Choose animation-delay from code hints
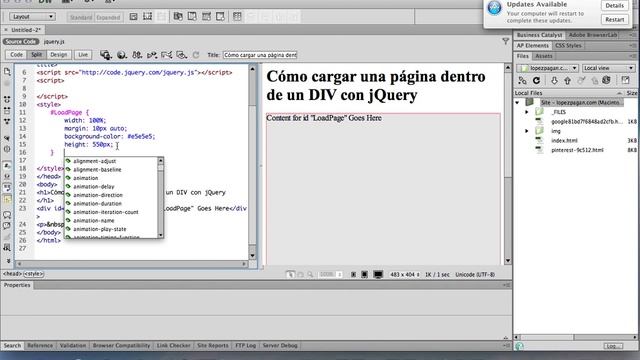Image resolution: width=640 pixels, height=360 pixels. [94, 187]
